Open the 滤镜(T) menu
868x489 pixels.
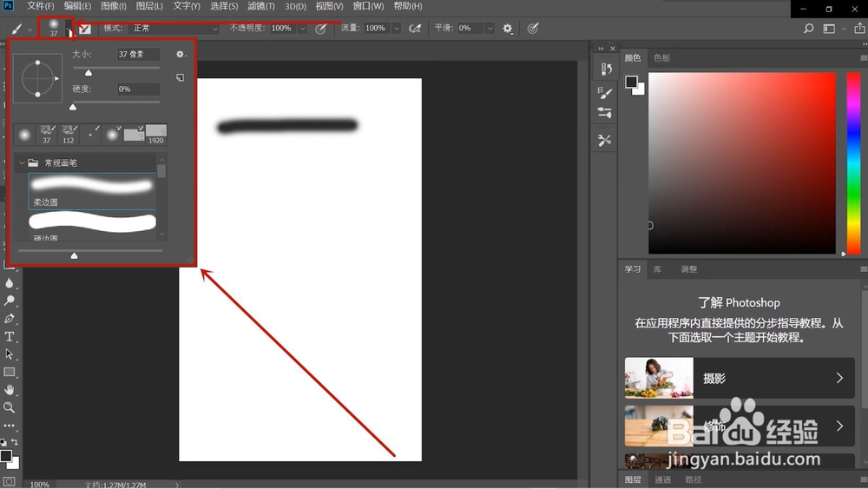pyautogui.click(x=261, y=6)
